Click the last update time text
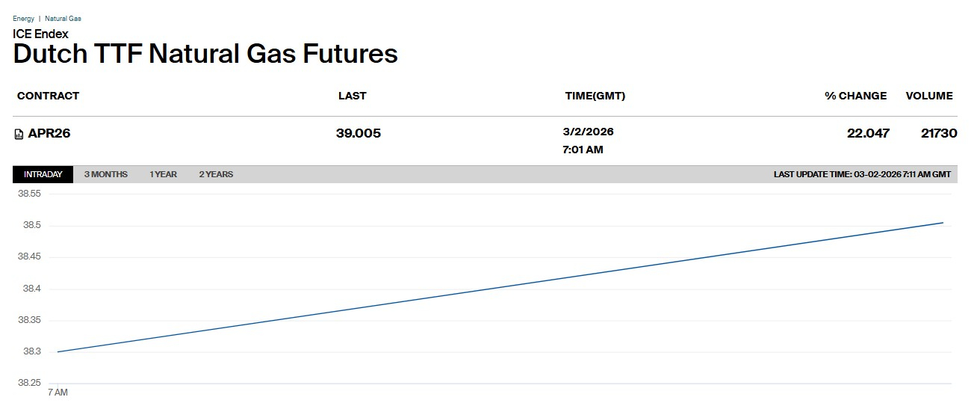Image resolution: width=980 pixels, height=403 pixels. (x=862, y=174)
